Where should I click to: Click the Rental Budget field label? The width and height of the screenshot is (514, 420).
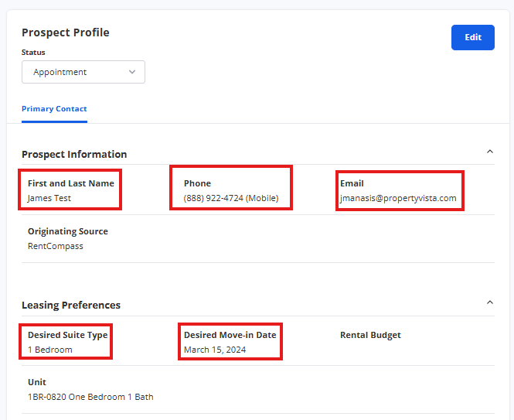click(370, 335)
